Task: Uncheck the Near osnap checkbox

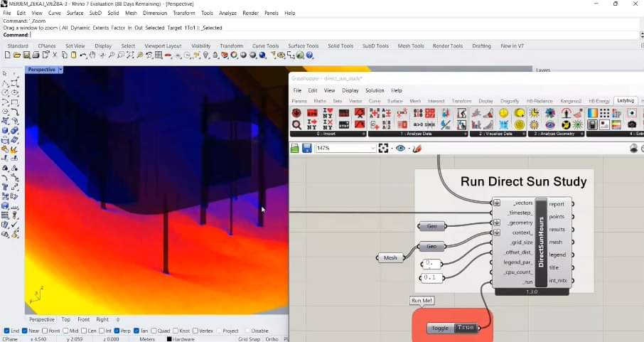Action: tap(26, 331)
